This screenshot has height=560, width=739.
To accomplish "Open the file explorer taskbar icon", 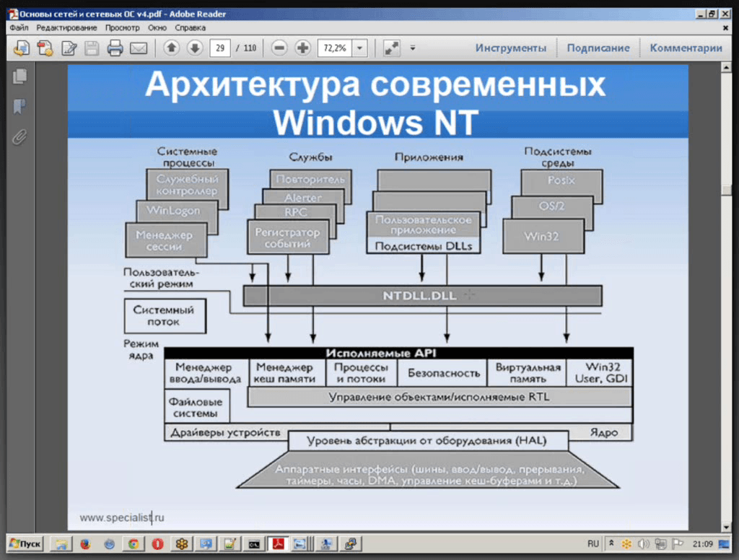I will [61, 544].
